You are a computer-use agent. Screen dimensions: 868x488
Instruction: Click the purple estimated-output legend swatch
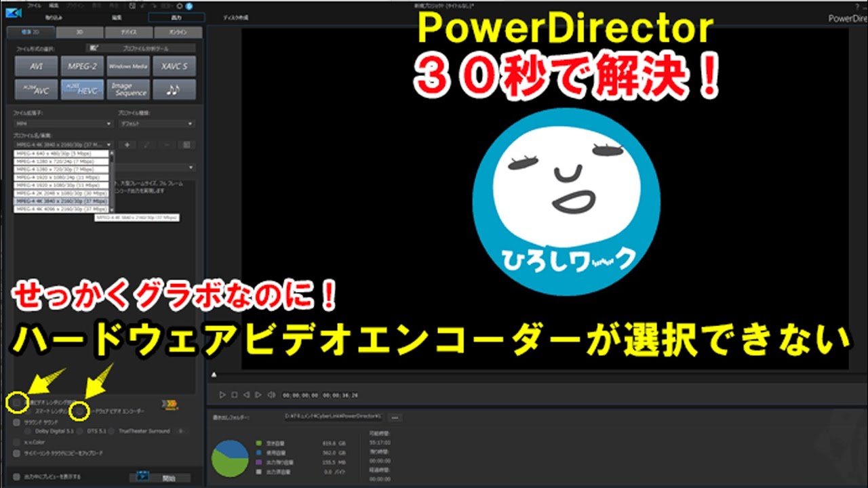[260, 461]
